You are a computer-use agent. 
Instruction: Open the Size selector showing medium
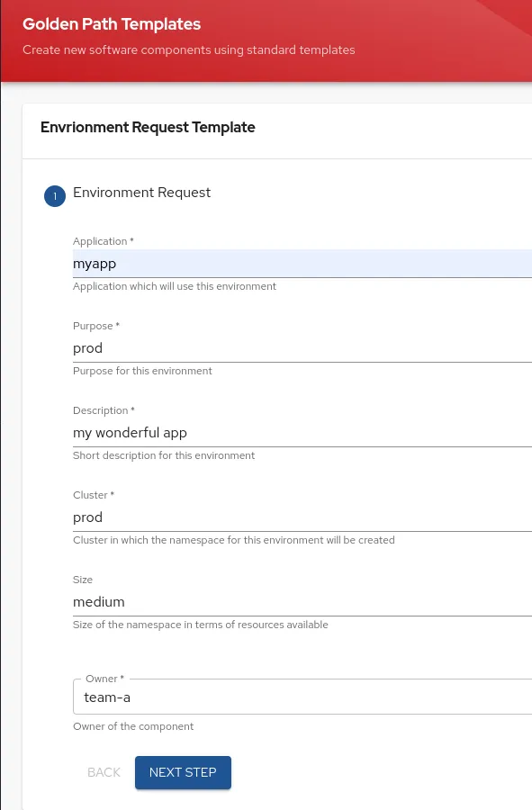pyautogui.click(x=270, y=601)
